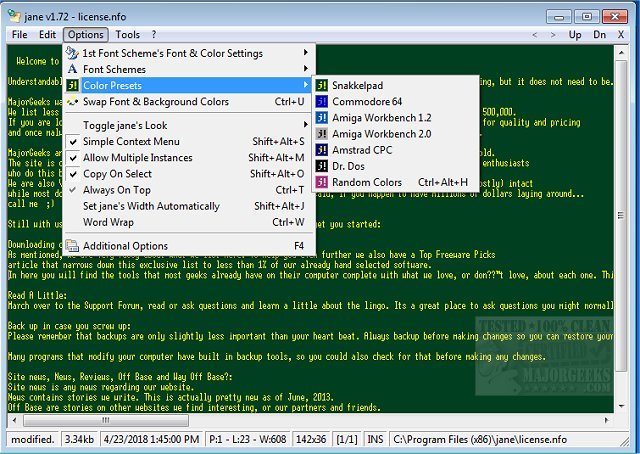The width and height of the screenshot is (640, 454).
Task: Click the vertical scrollbar up arrow
Action: (x=621, y=53)
